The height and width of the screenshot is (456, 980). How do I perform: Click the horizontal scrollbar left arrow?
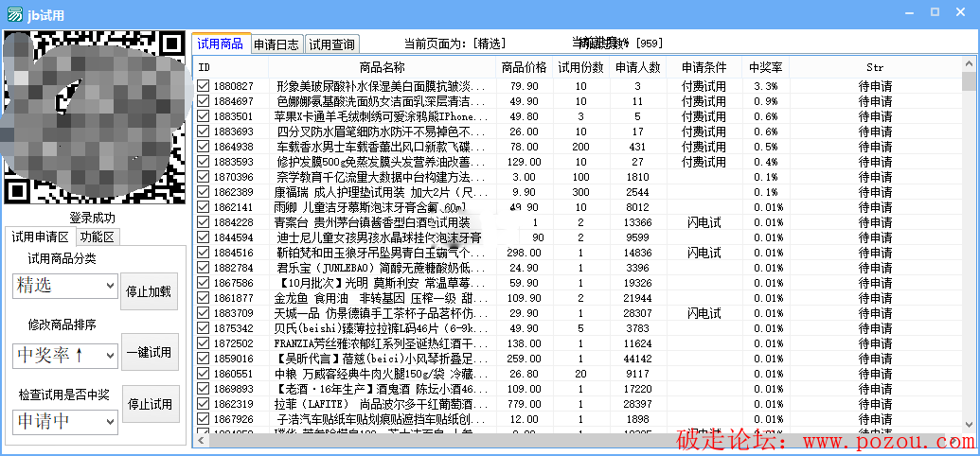tap(201, 441)
